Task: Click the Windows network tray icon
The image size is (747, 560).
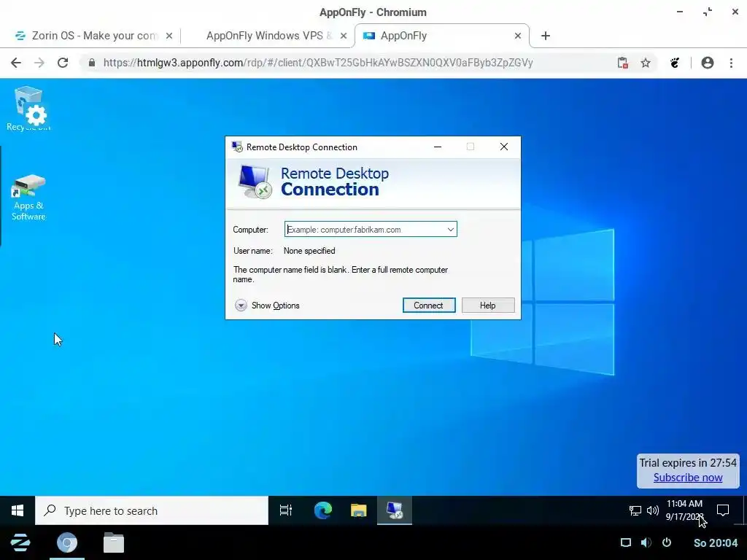Action: (635, 510)
